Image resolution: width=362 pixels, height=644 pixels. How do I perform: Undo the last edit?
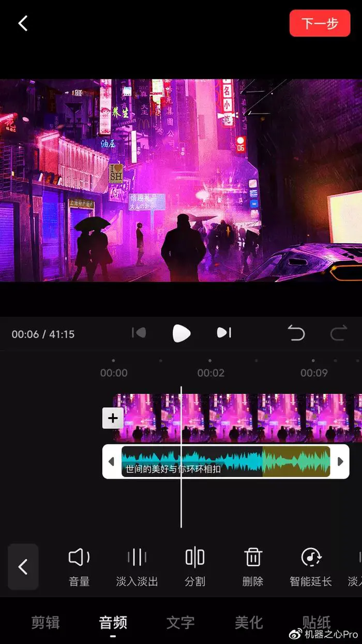296,333
